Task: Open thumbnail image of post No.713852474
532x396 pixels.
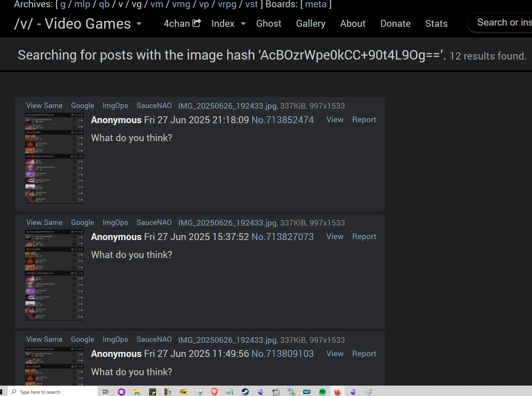Action: click(54, 158)
